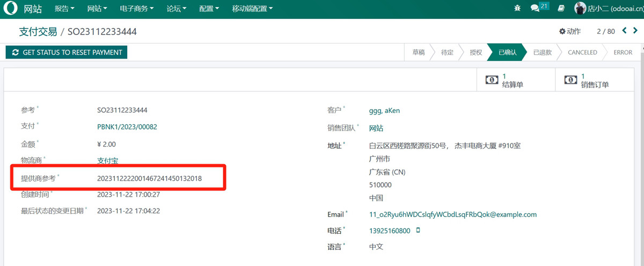
Task: Click the user avatar picture
Action: click(x=580, y=9)
